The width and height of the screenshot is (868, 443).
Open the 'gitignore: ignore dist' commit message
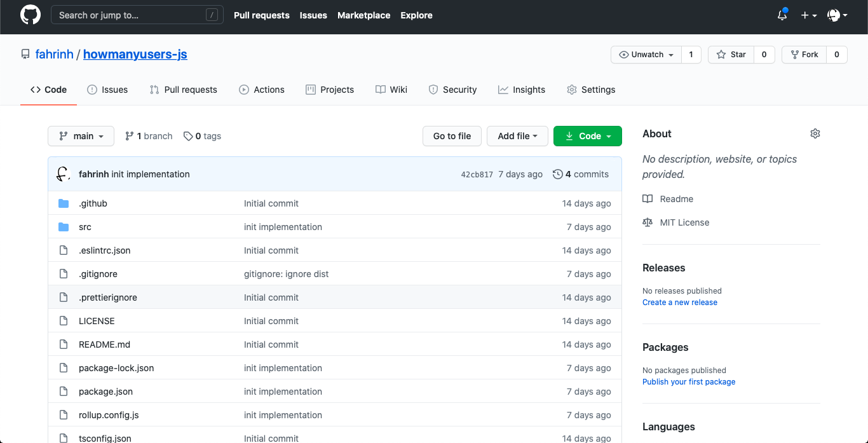[x=287, y=274]
